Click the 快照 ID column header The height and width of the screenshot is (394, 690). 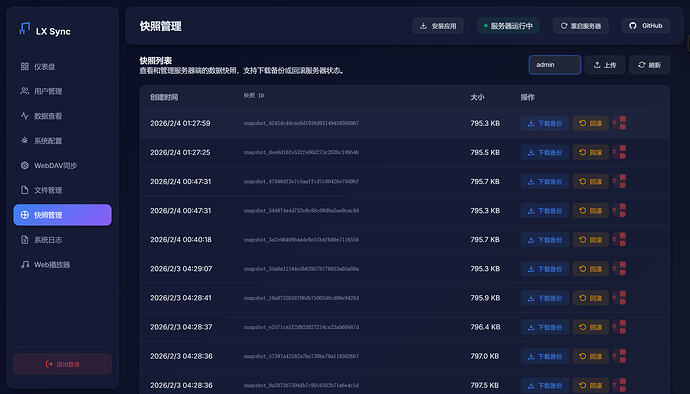click(254, 96)
